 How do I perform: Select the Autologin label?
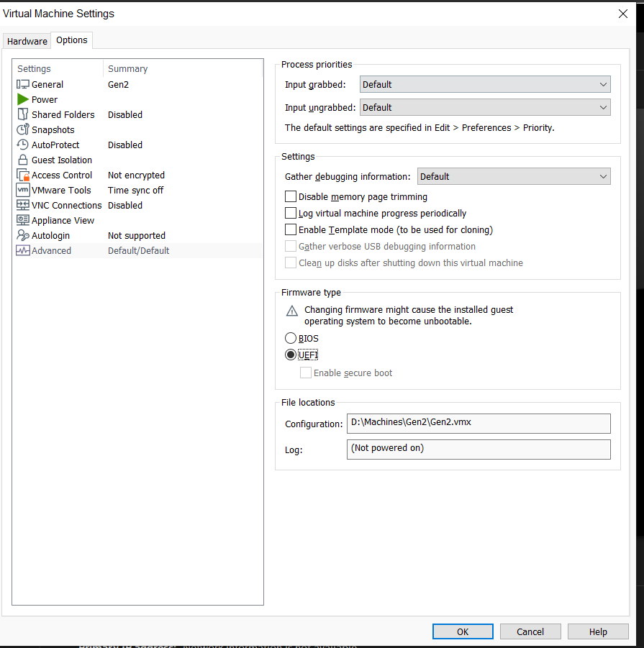(x=50, y=236)
